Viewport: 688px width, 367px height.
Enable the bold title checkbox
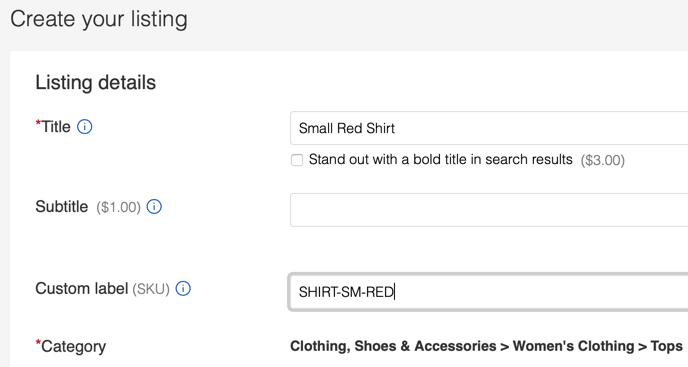(x=297, y=160)
